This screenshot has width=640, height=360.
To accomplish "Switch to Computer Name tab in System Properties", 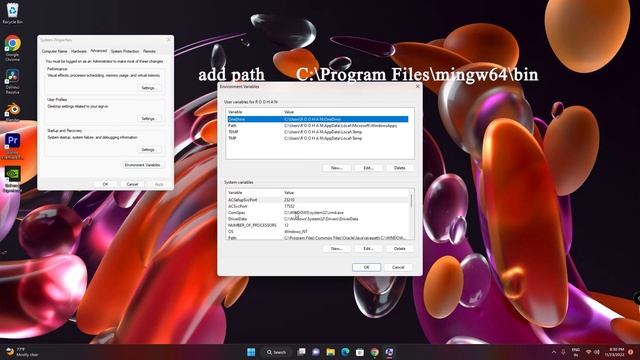I will (x=54, y=51).
